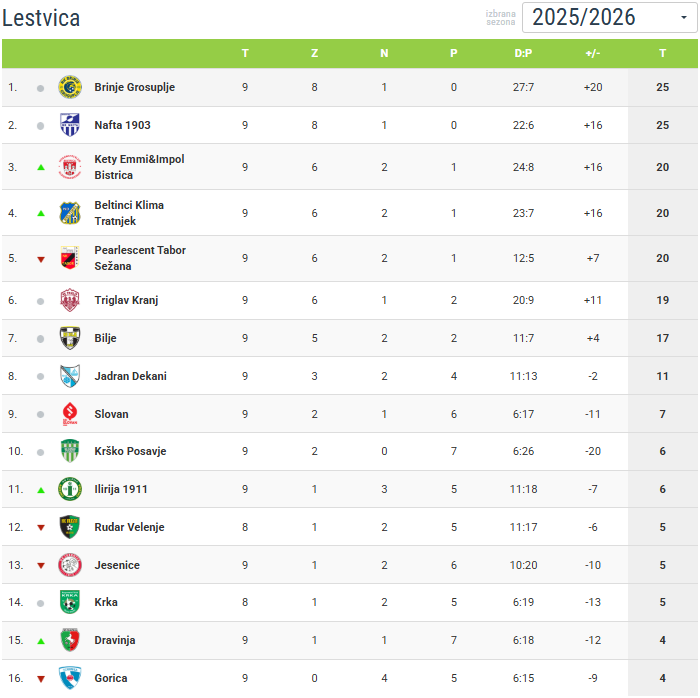Click the Dravinja club crest
The height and width of the screenshot is (698, 700).
(x=70, y=640)
